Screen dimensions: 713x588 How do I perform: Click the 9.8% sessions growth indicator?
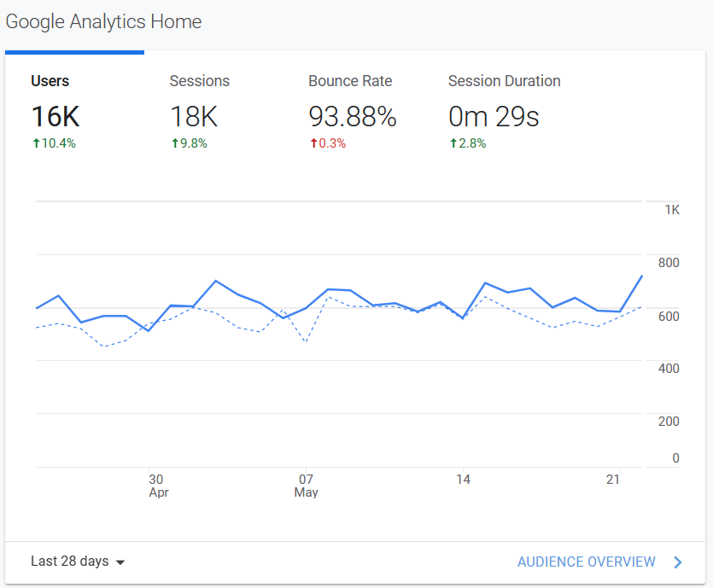click(190, 143)
